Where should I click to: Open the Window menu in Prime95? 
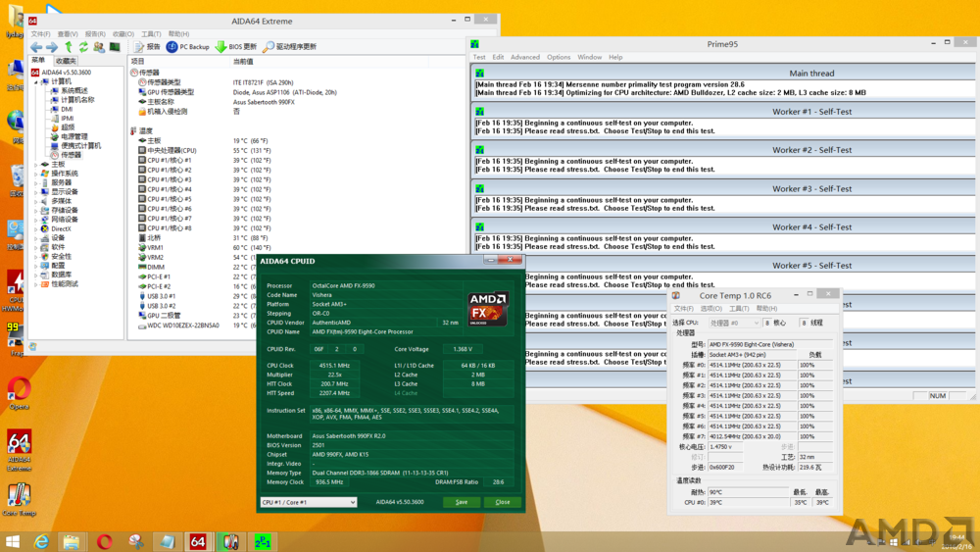pos(589,57)
